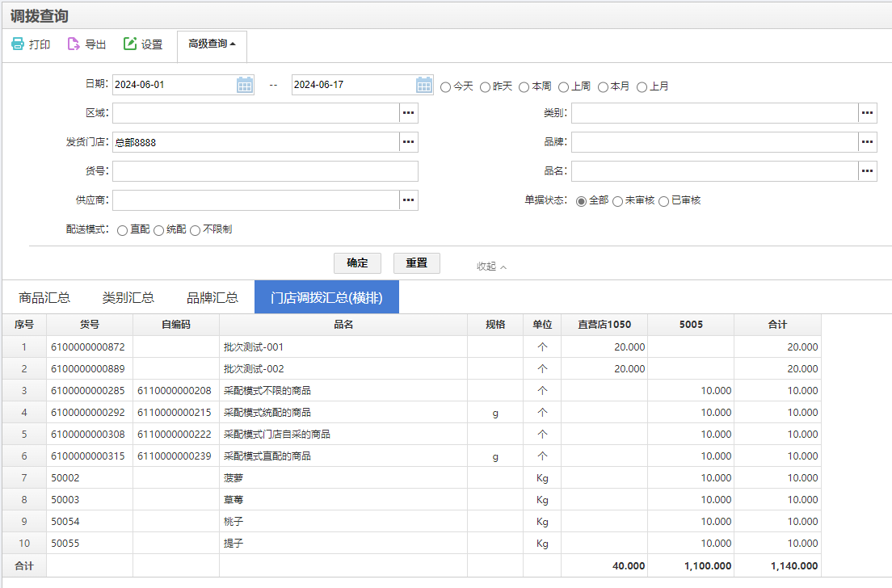The height and width of the screenshot is (588, 892).
Task: Select 昨天 date radio option
Action: click(x=486, y=87)
